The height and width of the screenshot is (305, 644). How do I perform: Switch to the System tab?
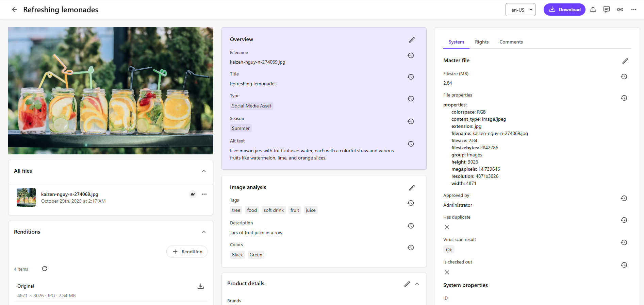pyautogui.click(x=456, y=42)
